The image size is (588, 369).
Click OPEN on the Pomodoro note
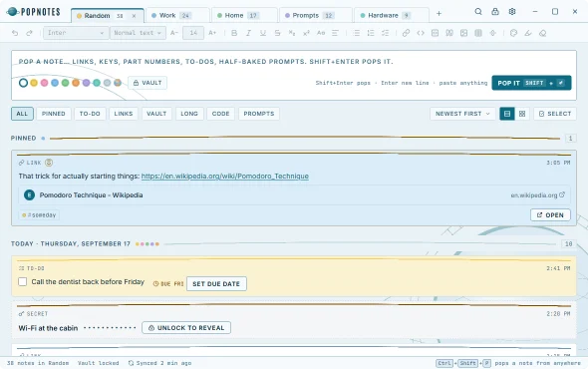[550, 215]
